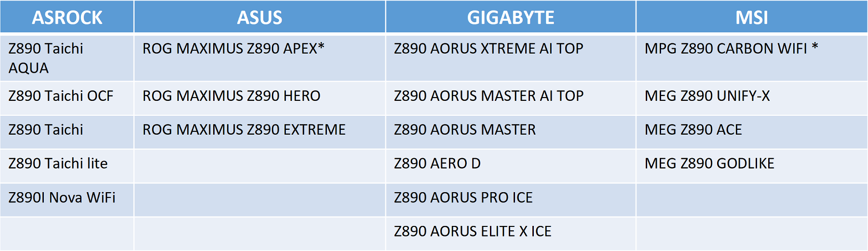Screen dimensions: 868x251
Task: Click the Z890 Taichi OCF cell
Action: click(61, 96)
